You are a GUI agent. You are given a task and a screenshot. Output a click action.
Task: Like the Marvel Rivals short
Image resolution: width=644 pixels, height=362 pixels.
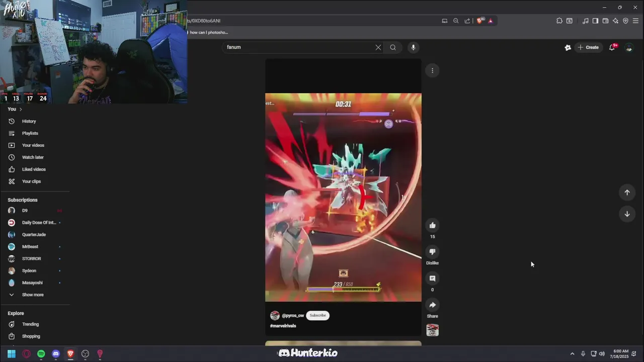[x=432, y=225]
